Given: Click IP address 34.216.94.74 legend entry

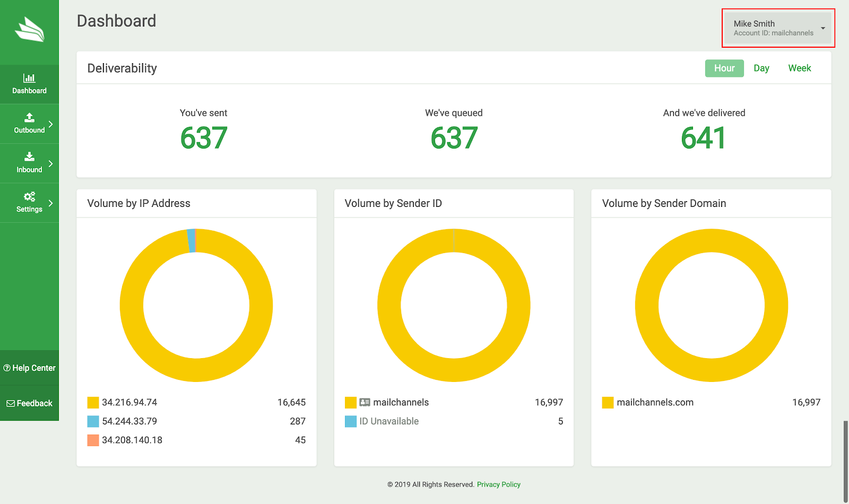Looking at the screenshot, I should point(129,402).
